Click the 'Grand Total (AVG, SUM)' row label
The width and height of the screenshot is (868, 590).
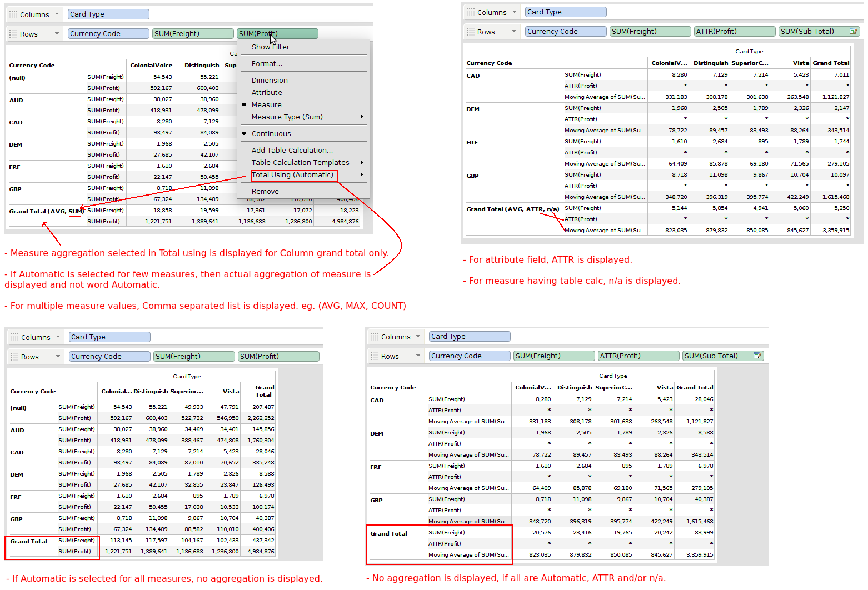click(x=47, y=212)
